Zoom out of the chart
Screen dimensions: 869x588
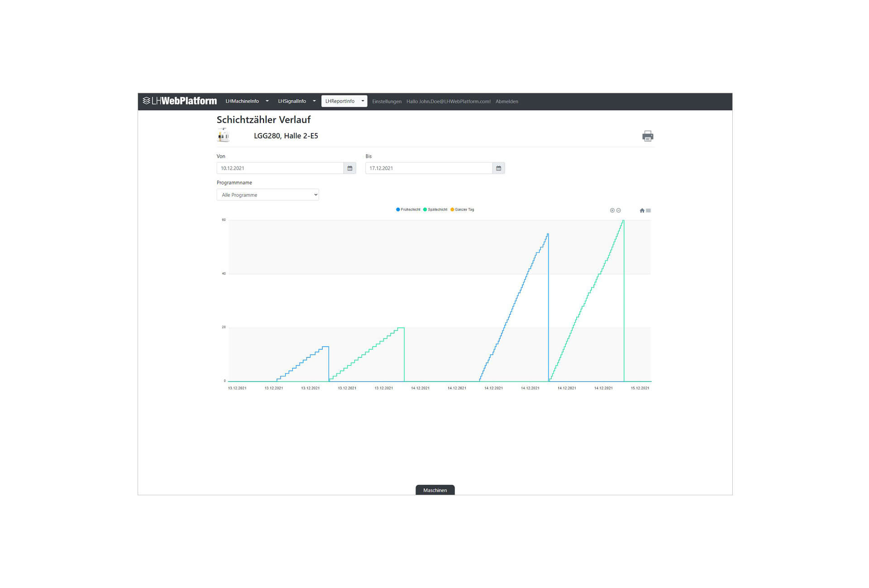[x=619, y=210]
